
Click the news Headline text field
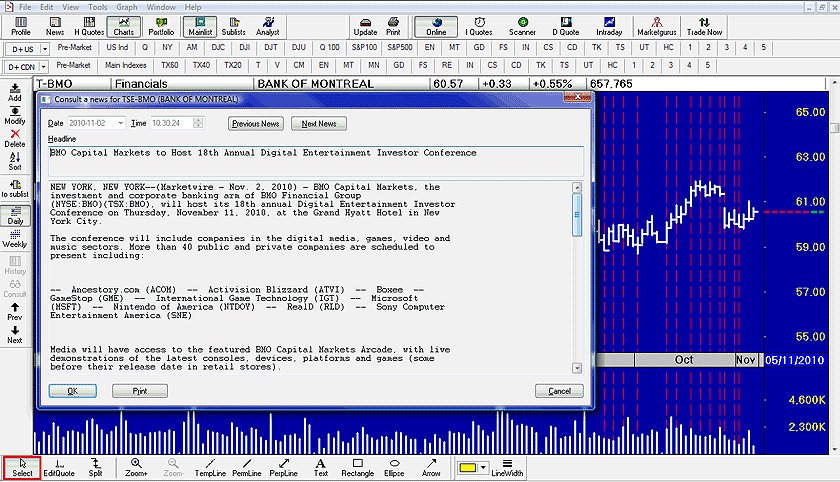(x=316, y=161)
